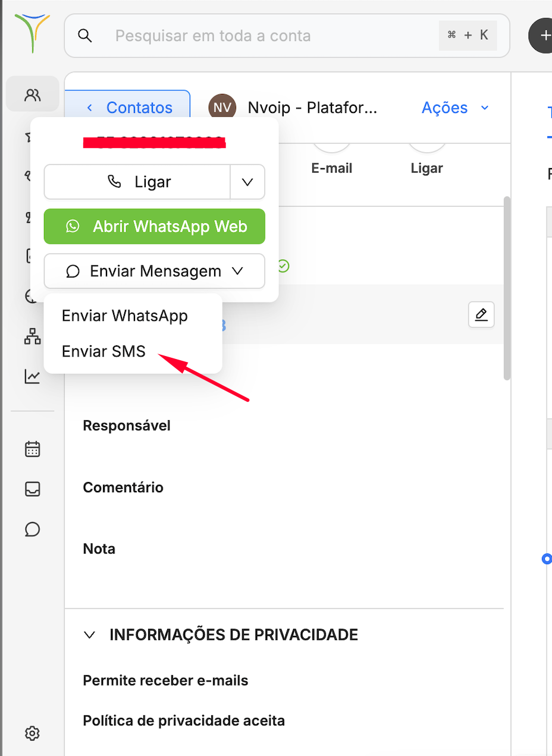This screenshot has height=756, width=552.
Task: Click the black plus add button
Action: click(x=541, y=36)
